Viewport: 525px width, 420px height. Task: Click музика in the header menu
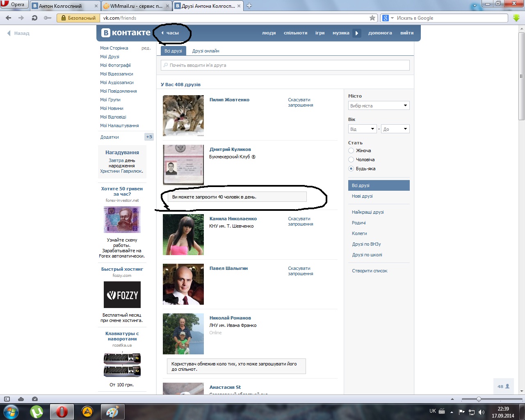coord(341,33)
